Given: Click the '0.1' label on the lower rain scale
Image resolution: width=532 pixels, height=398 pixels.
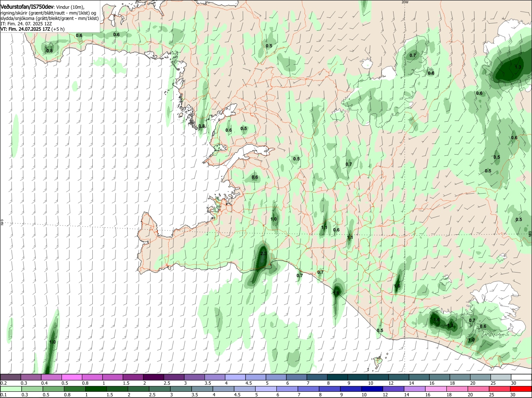Looking at the screenshot, I should point(3,395).
